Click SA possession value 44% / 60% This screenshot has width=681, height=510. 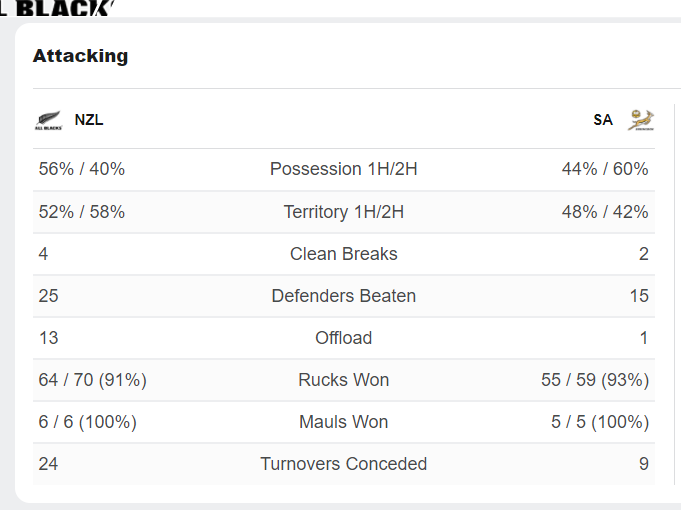(x=605, y=169)
